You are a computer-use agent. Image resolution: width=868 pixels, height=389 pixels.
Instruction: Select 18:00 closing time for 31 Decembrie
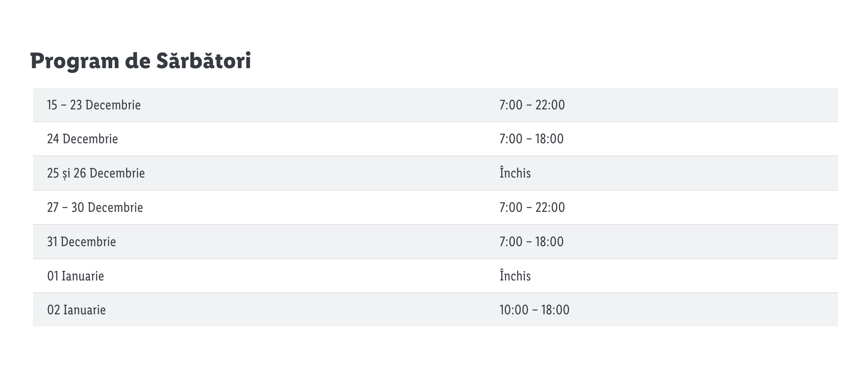tap(549, 242)
